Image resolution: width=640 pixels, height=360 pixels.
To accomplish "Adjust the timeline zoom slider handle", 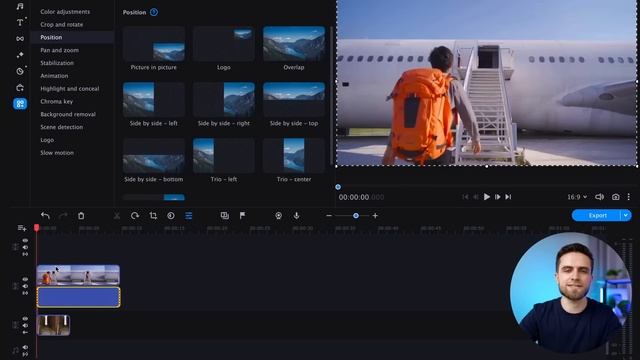I will point(356,216).
